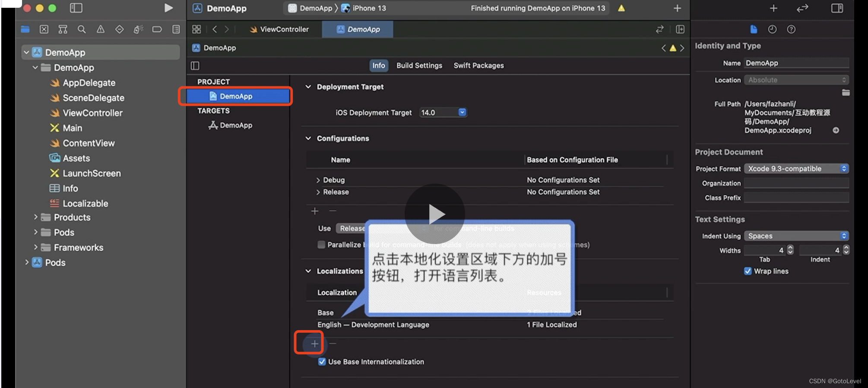The width and height of the screenshot is (868, 388).
Task: Reveal the project path with the arrow icon
Action: (x=836, y=130)
